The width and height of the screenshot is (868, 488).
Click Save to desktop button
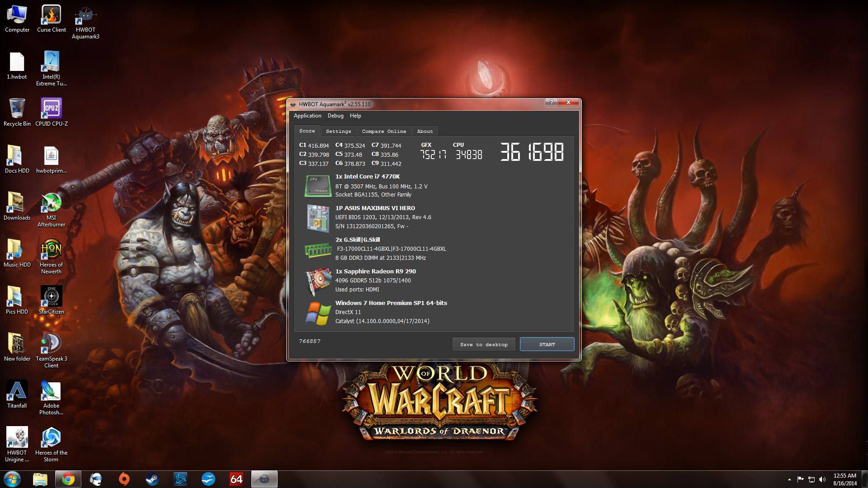(x=484, y=344)
